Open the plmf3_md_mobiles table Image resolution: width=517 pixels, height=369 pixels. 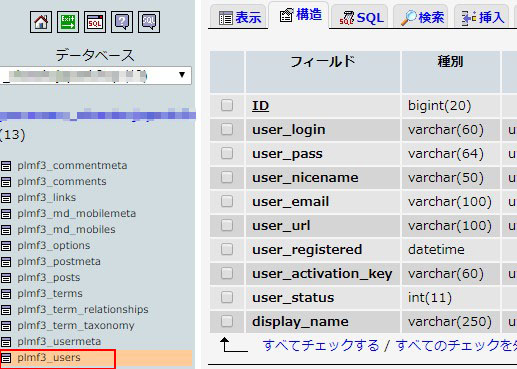click(x=66, y=230)
